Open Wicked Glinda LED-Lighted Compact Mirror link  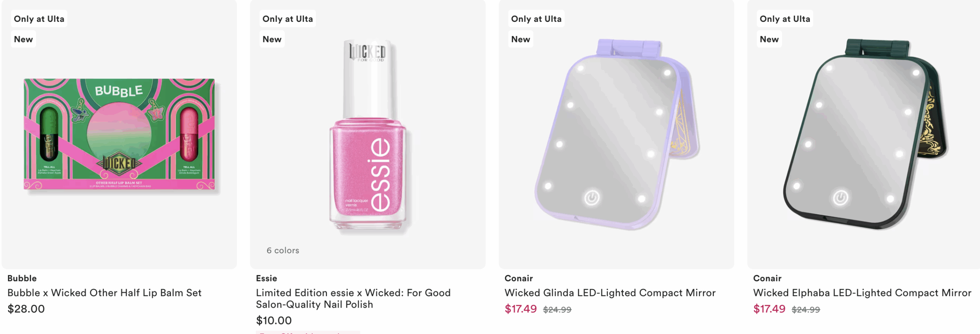(x=610, y=293)
